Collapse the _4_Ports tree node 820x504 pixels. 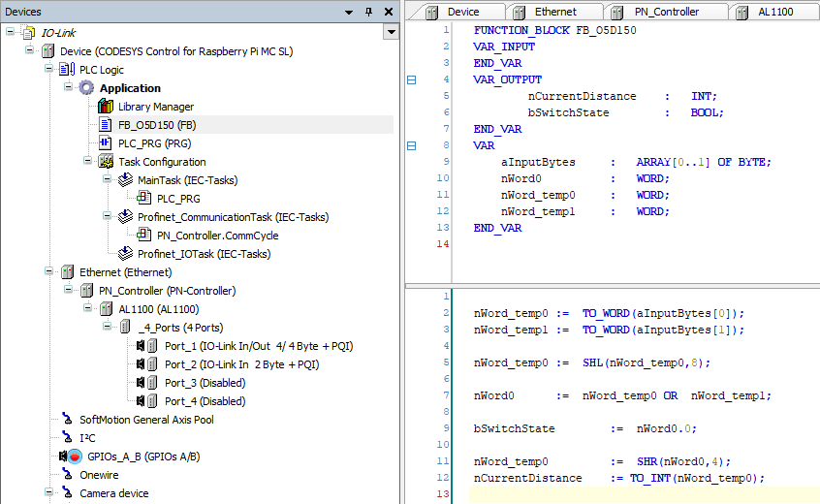pyautogui.click(x=108, y=328)
